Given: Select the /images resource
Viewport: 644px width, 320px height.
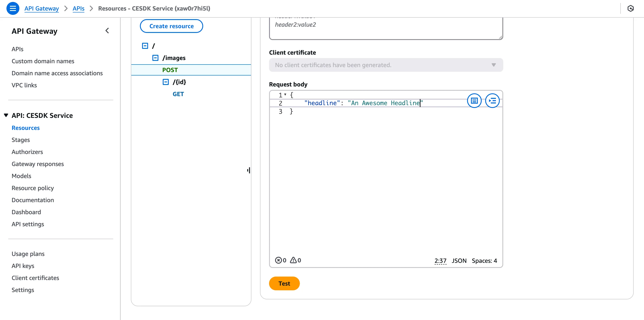Looking at the screenshot, I should pos(174,58).
